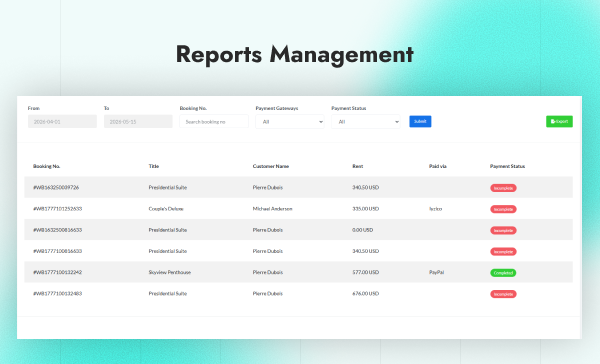
Task: Click the 0.00 USD rent value
Action: click(362, 230)
